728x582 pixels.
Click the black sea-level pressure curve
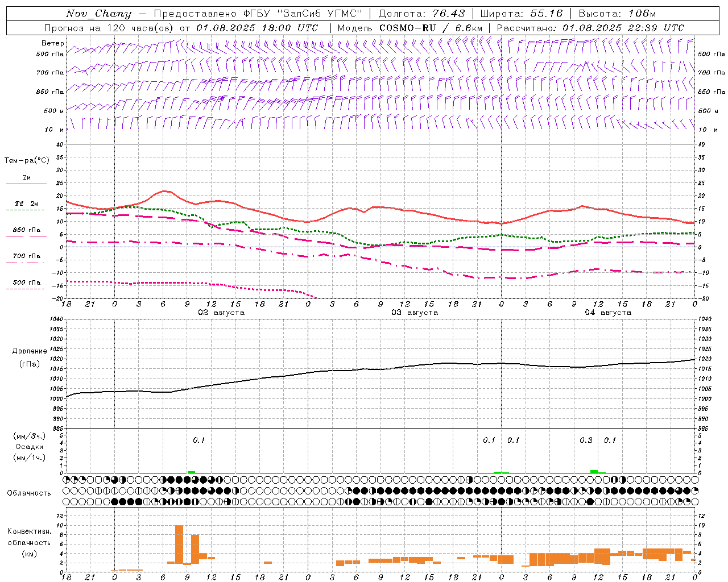point(380,369)
